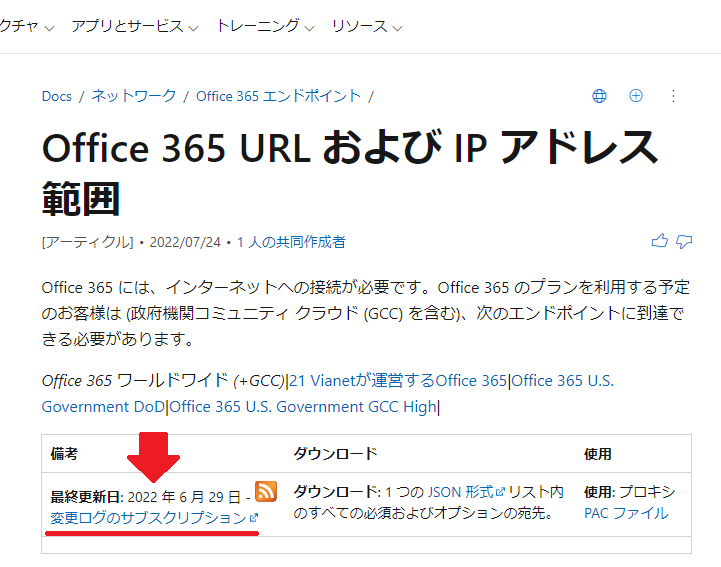This screenshot has width=721, height=567.
Task: Click the thumbs down feedback icon
Action: pos(684,241)
